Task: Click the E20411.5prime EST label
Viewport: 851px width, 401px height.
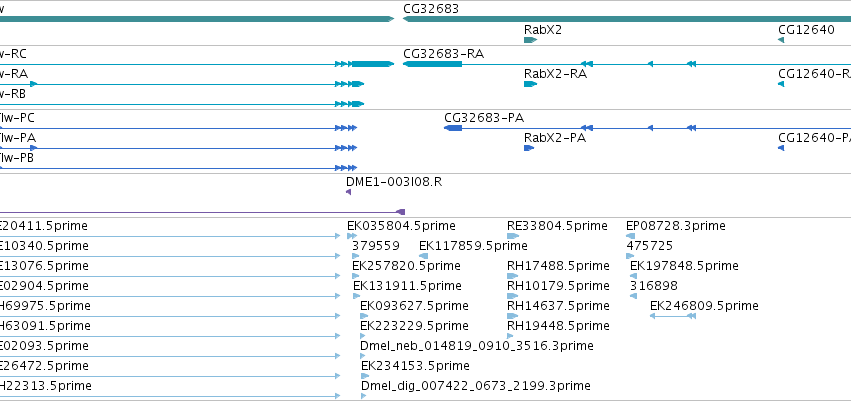Action: point(43,226)
